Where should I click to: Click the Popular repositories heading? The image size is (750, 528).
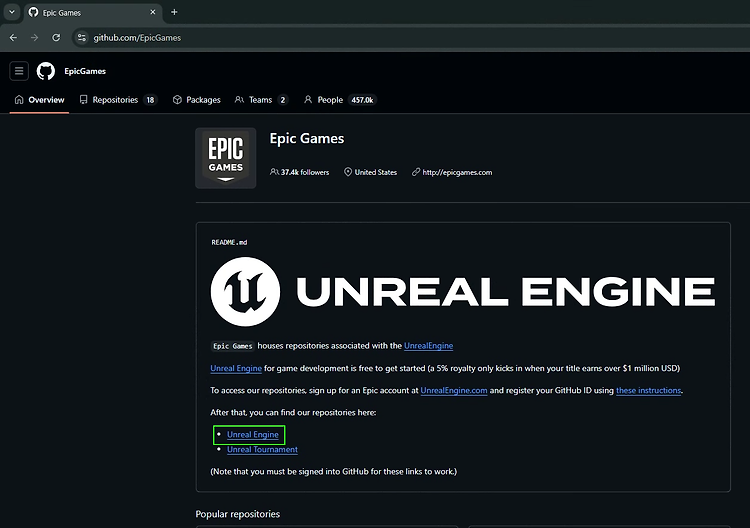click(238, 514)
